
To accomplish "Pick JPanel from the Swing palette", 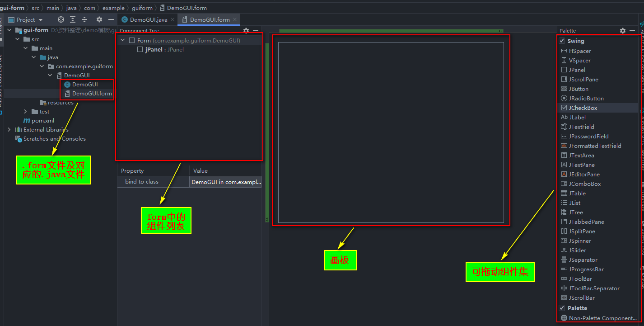I will pyautogui.click(x=573, y=70).
